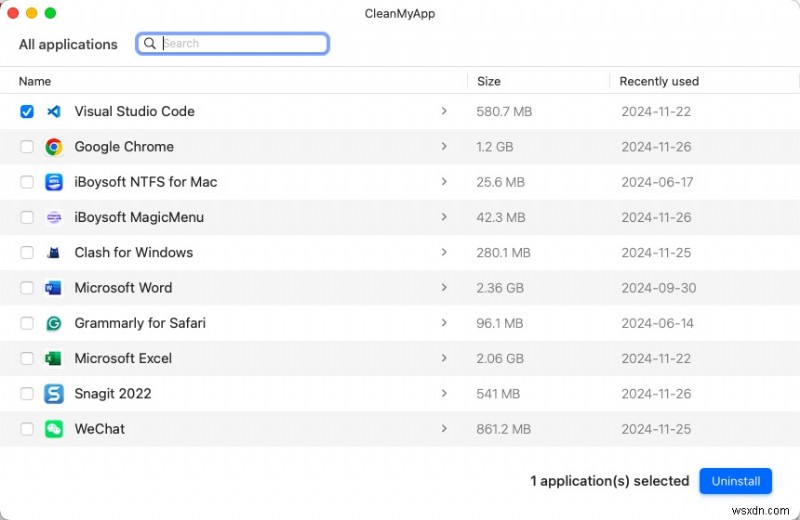The image size is (800, 520).
Task: Check the Google Chrome checkbox
Action: click(x=27, y=147)
